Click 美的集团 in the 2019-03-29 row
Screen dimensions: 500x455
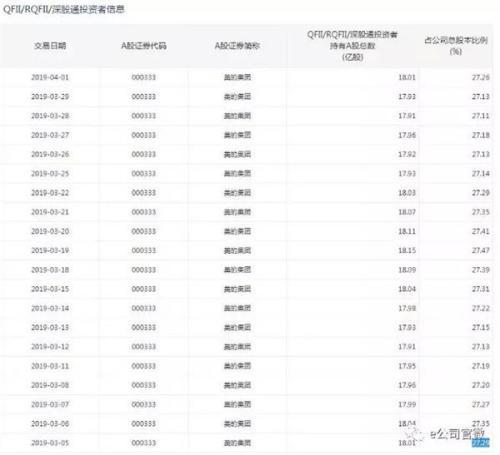click(237, 97)
